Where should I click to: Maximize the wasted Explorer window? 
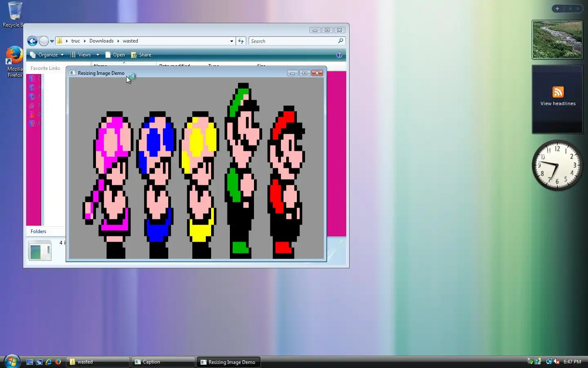(x=327, y=30)
